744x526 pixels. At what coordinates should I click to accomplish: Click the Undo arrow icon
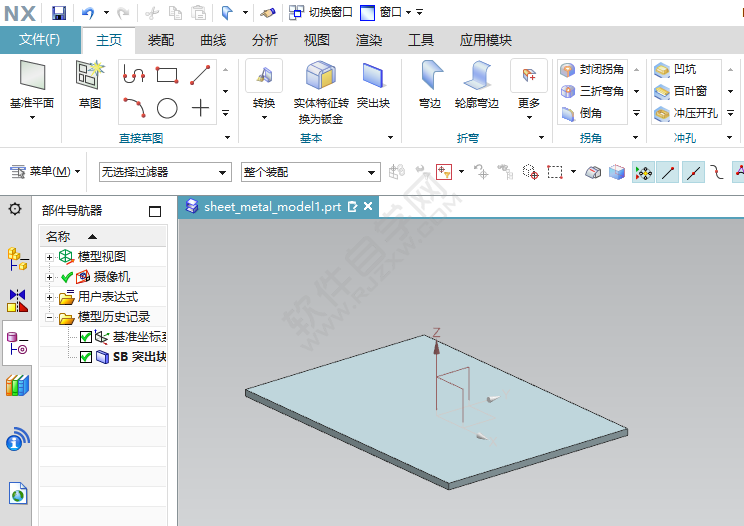(x=88, y=13)
